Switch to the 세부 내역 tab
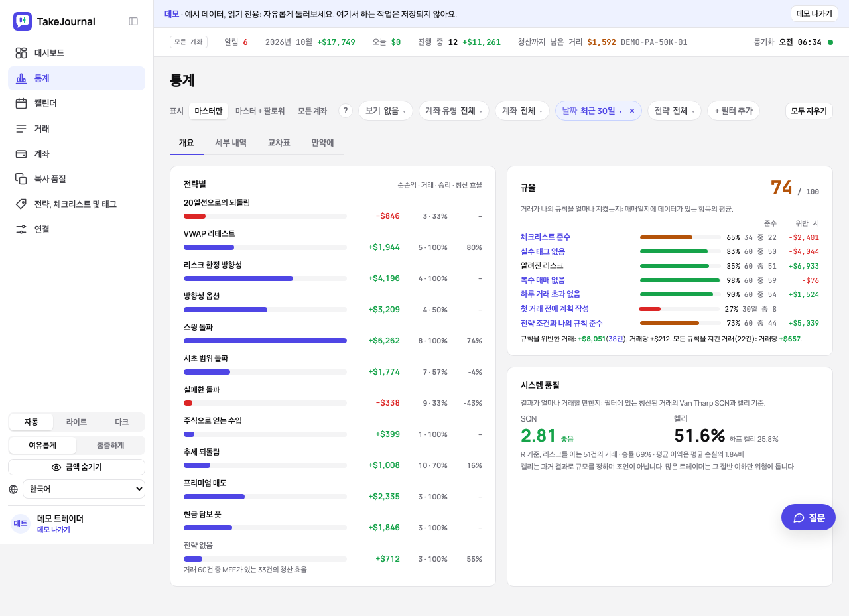This screenshot has width=849, height=616. [x=231, y=143]
